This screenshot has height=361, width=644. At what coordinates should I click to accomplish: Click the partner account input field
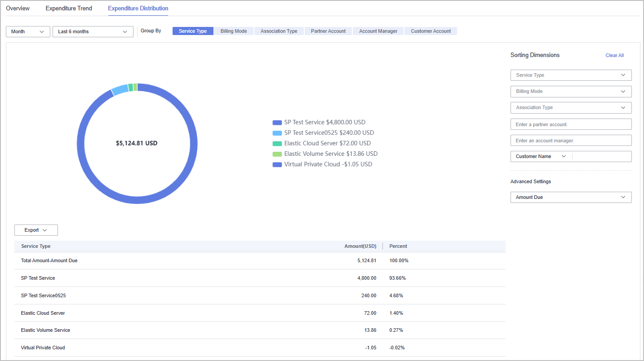point(571,124)
